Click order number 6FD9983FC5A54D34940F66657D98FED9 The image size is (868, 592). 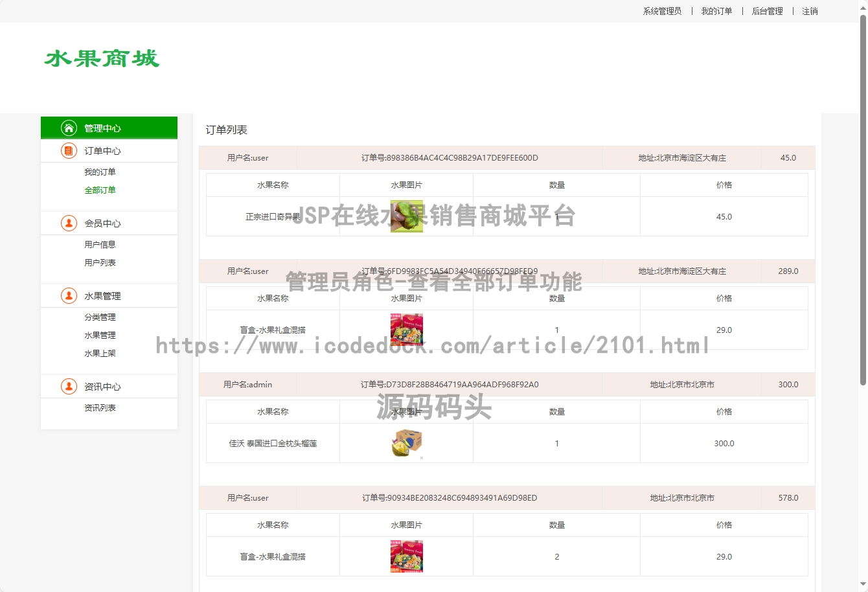[450, 271]
